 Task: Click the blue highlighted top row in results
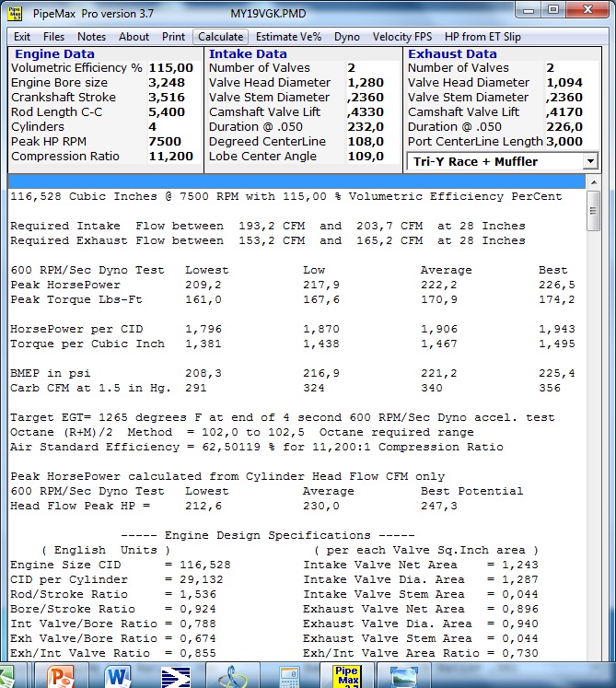[296, 181]
